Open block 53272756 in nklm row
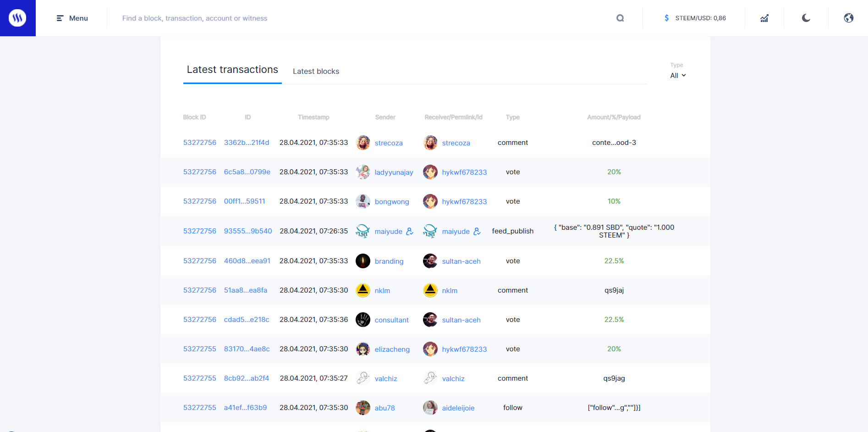This screenshot has height=432, width=868. pyautogui.click(x=200, y=290)
